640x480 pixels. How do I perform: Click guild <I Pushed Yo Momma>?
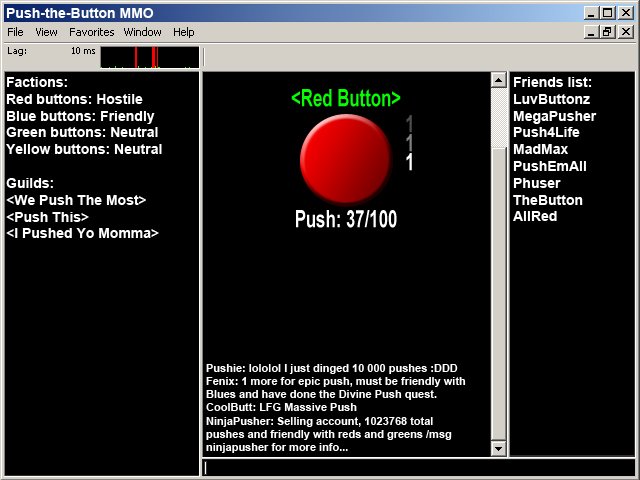(82, 233)
